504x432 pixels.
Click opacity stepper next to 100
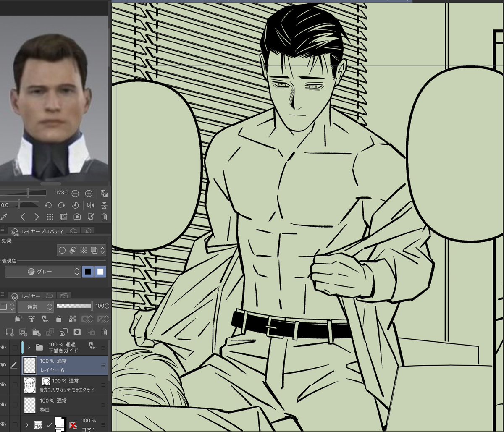pos(108,306)
